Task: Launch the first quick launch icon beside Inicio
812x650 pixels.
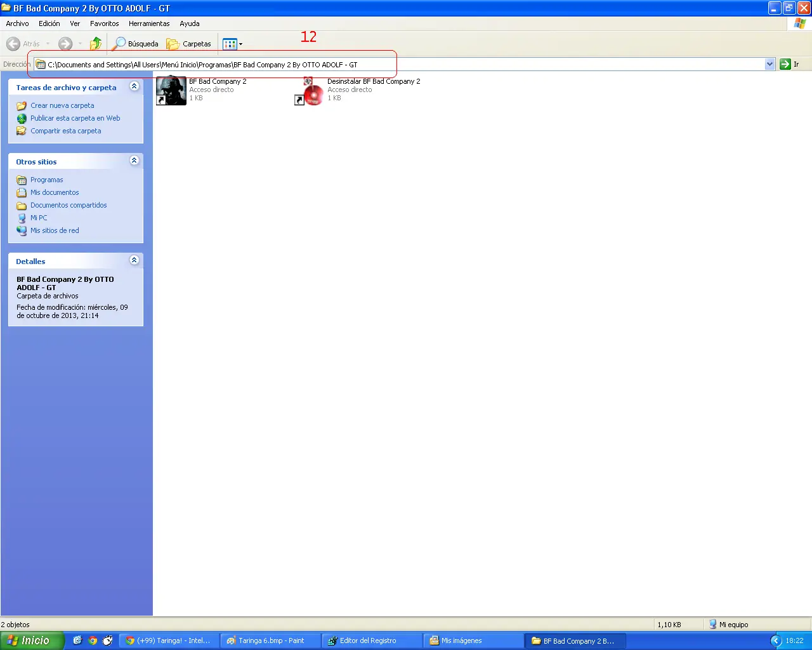Action: tap(77, 640)
